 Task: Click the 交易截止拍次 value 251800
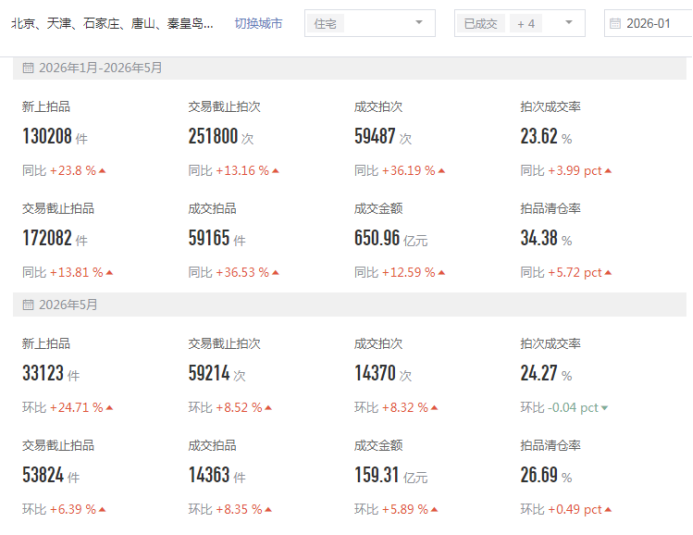pos(213,136)
